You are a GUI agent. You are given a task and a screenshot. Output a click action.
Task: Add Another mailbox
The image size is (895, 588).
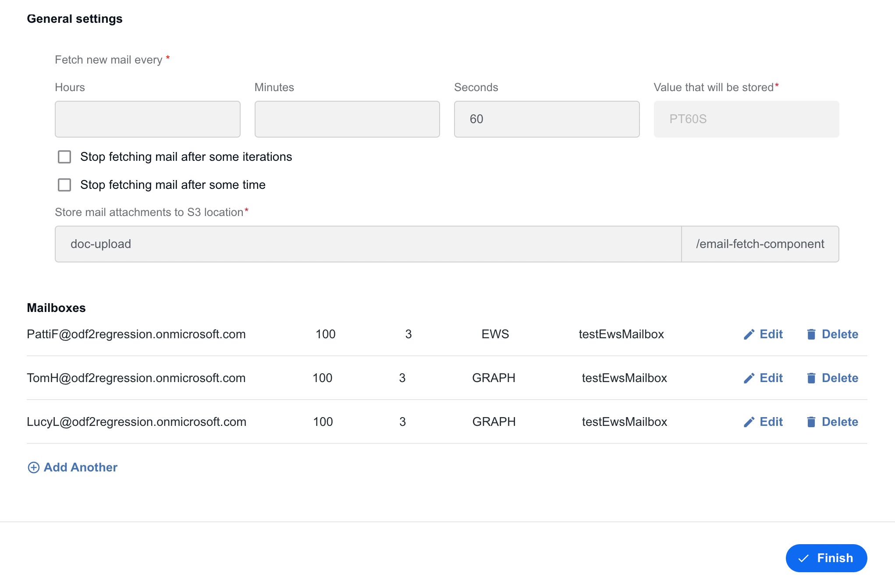(x=72, y=468)
